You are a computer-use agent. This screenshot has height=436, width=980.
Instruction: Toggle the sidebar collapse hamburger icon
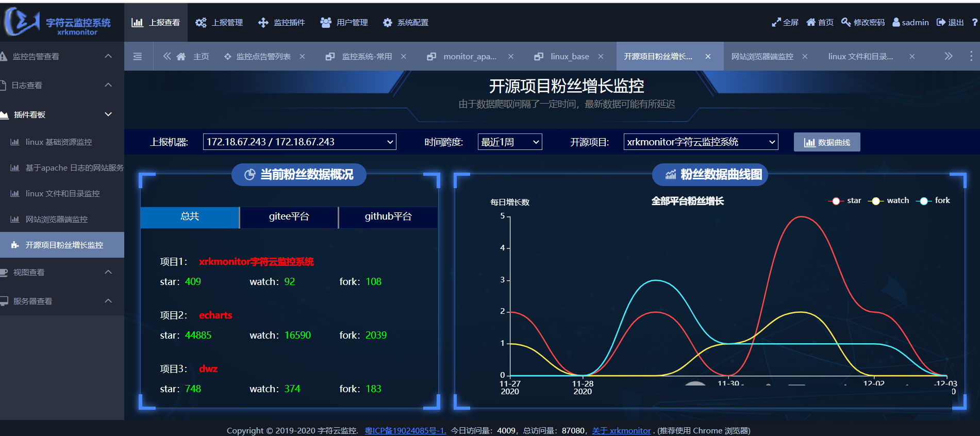tap(138, 56)
